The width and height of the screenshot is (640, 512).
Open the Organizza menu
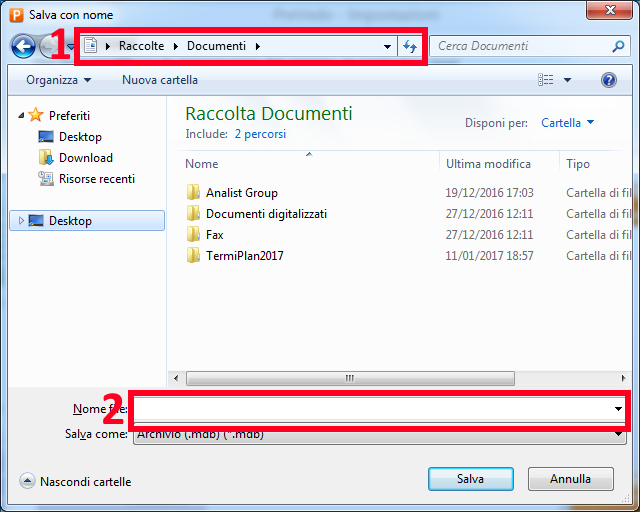click(x=59, y=80)
